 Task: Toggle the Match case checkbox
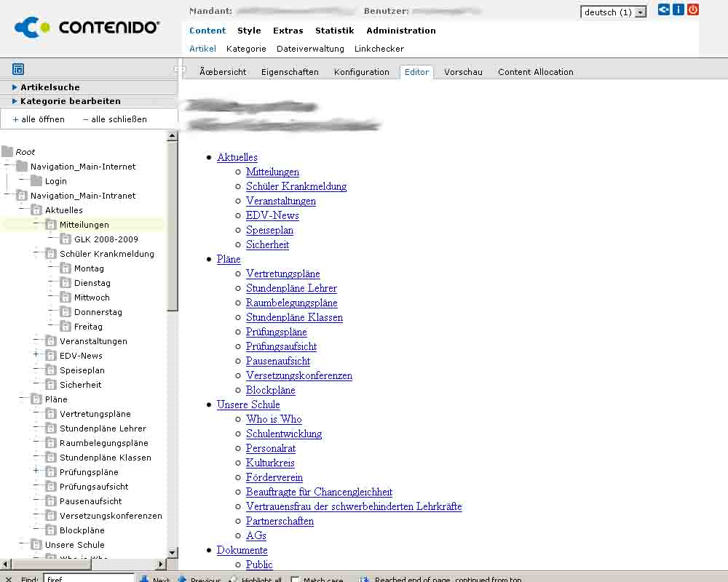click(295, 580)
